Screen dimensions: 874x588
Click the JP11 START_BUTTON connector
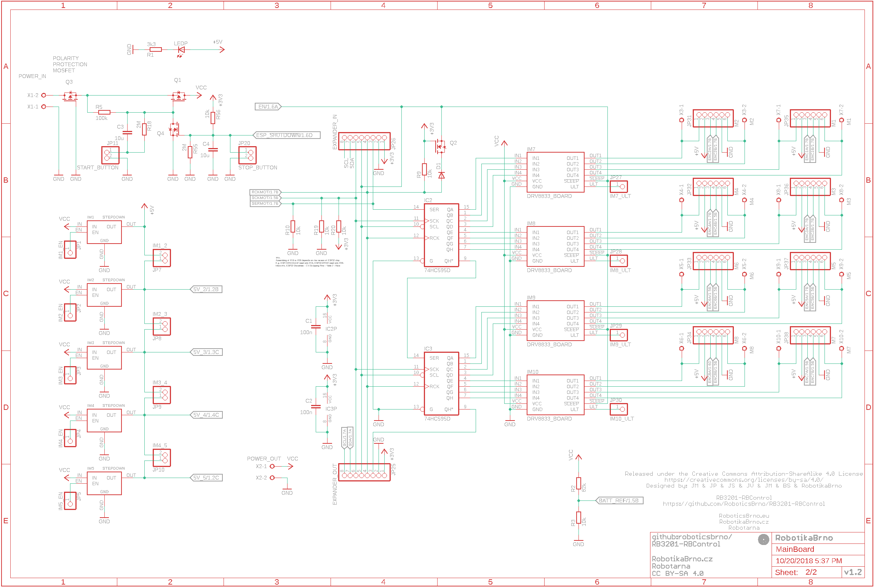point(110,155)
